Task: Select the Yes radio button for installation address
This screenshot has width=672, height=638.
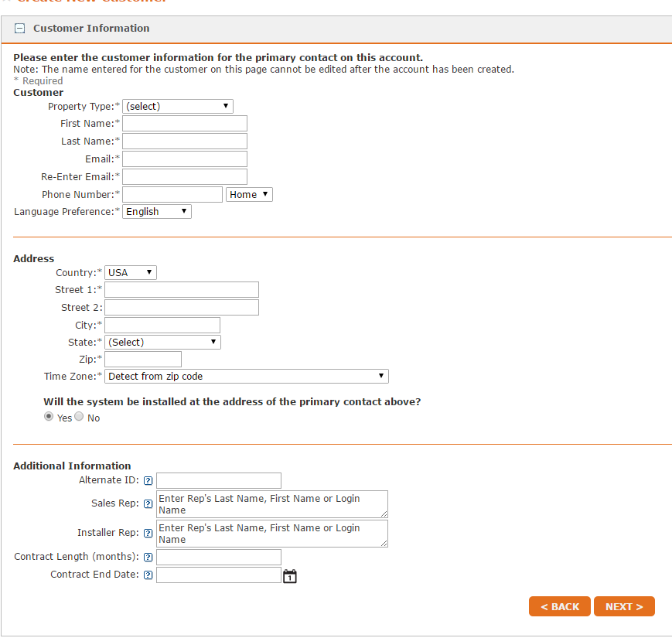Action: (x=49, y=417)
